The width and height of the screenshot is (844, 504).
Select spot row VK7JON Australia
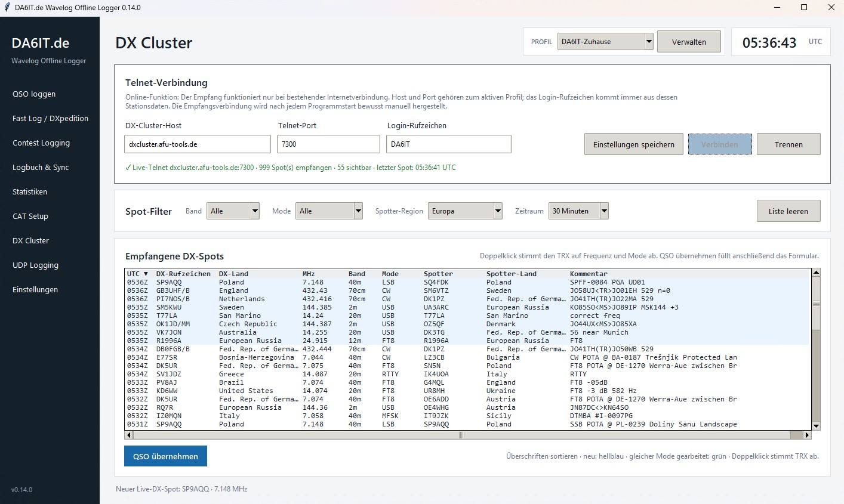point(467,332)
